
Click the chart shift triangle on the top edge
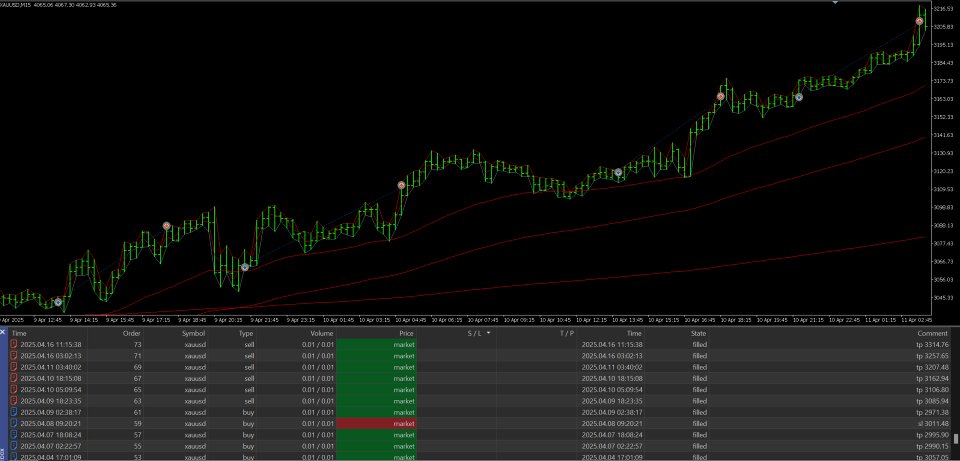pos(834,3)
